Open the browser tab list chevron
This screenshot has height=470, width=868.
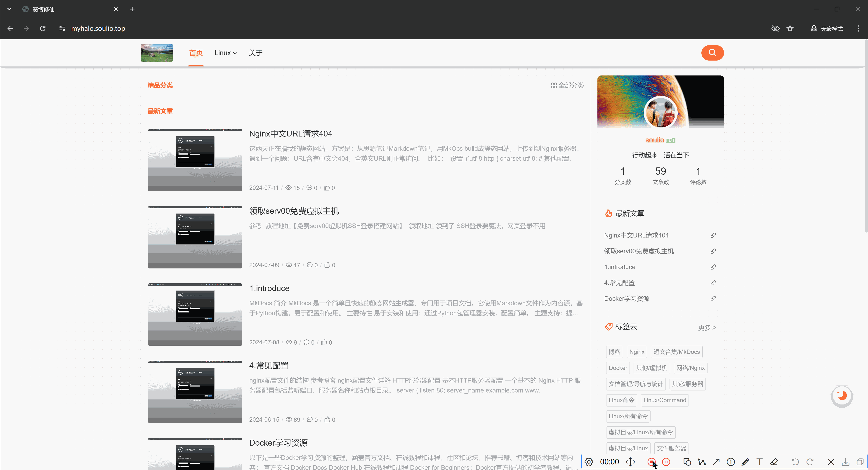coord(9,9)
